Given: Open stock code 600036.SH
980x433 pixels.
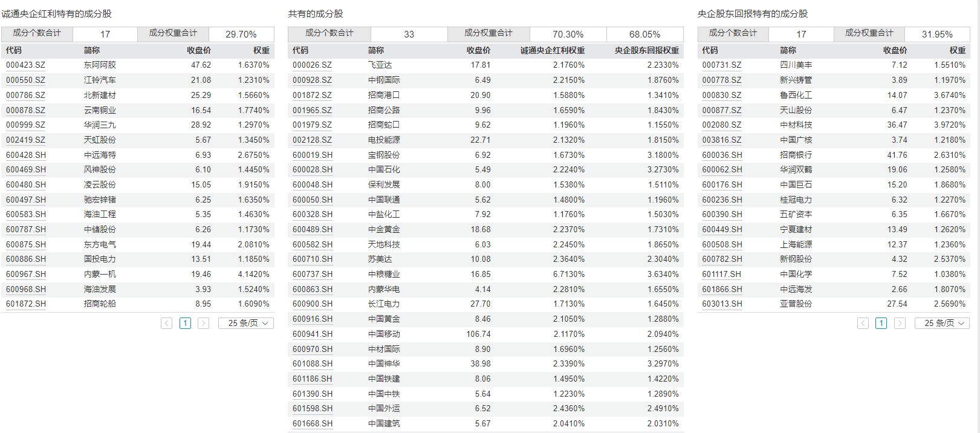Looking at the screenshot, I should click(x=722, y=155).
